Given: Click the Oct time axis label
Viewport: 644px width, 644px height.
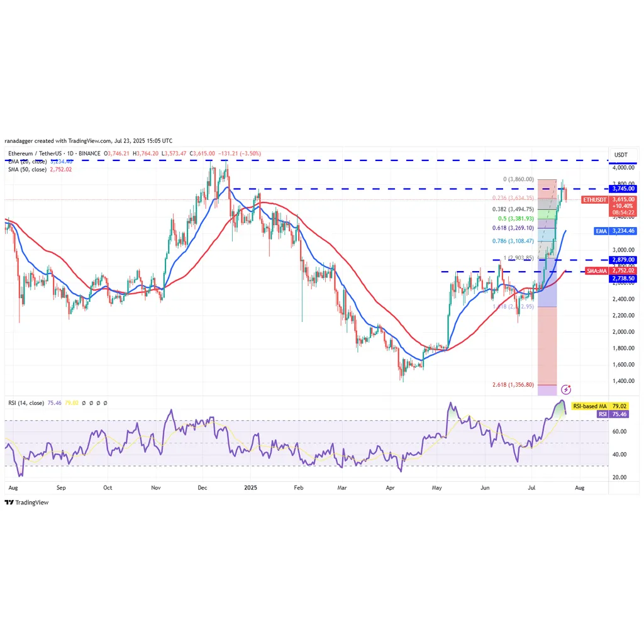Looking at the screenshot, I should point(108,488).
